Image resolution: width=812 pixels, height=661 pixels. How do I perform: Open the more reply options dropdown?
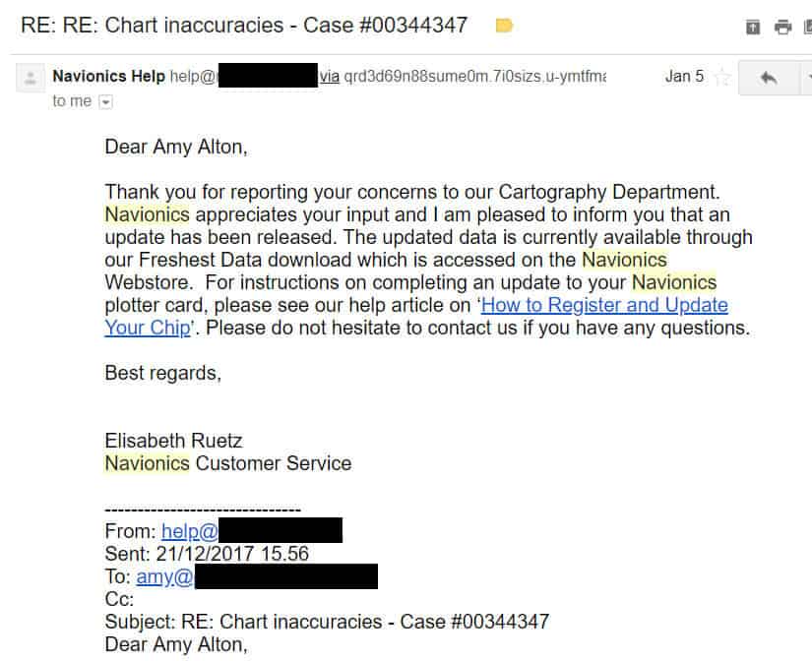pos(807,77)
